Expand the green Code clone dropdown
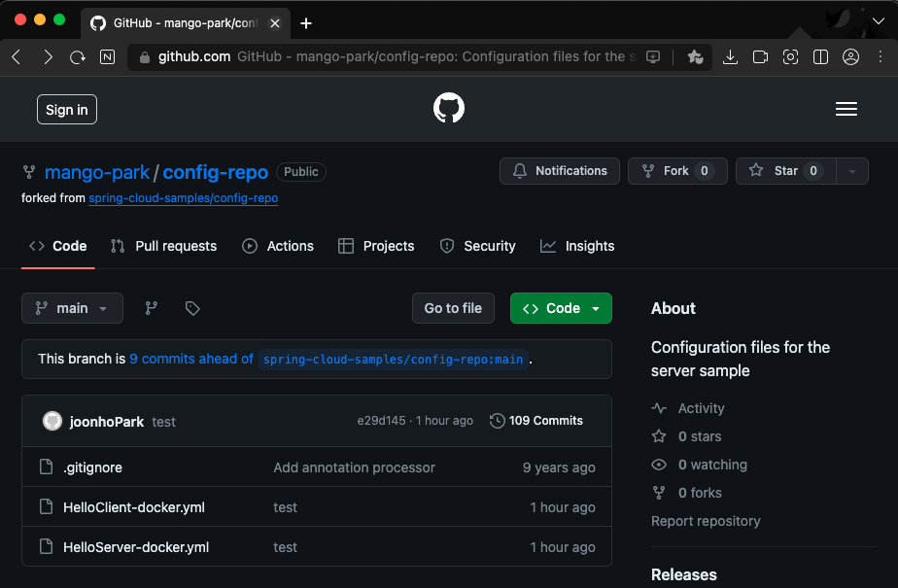Screen dimensions: 898x588 [x=561, y=308]
